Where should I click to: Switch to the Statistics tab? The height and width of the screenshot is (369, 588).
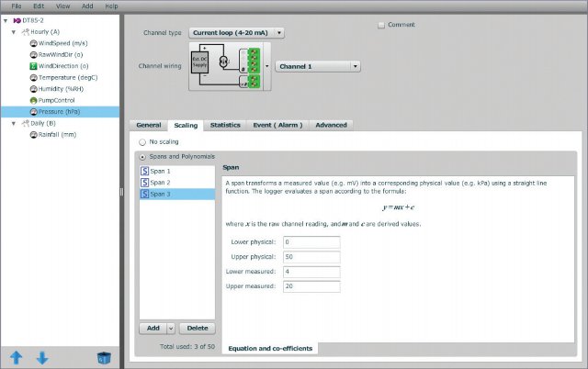pyautogui.click(x=225, y=125)
